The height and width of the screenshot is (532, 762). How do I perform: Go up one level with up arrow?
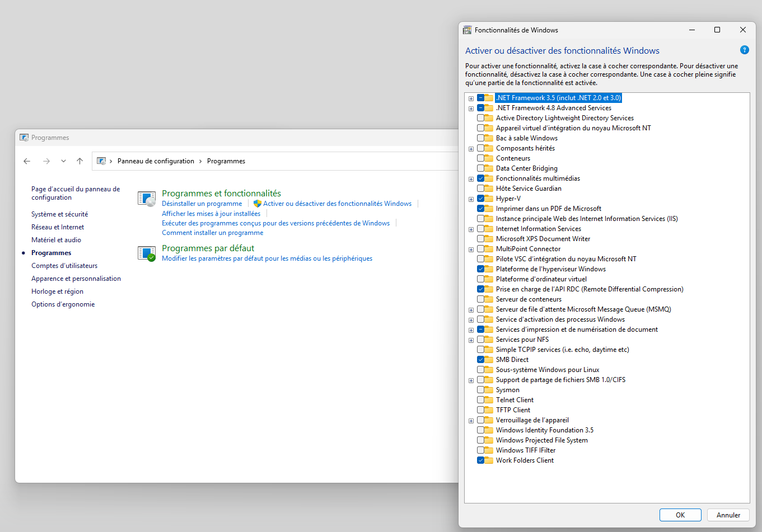pos(80,161)
